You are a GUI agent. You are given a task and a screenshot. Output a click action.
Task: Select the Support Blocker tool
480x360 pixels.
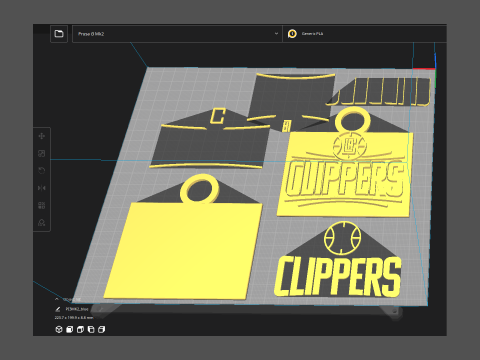tap(42, 223)
